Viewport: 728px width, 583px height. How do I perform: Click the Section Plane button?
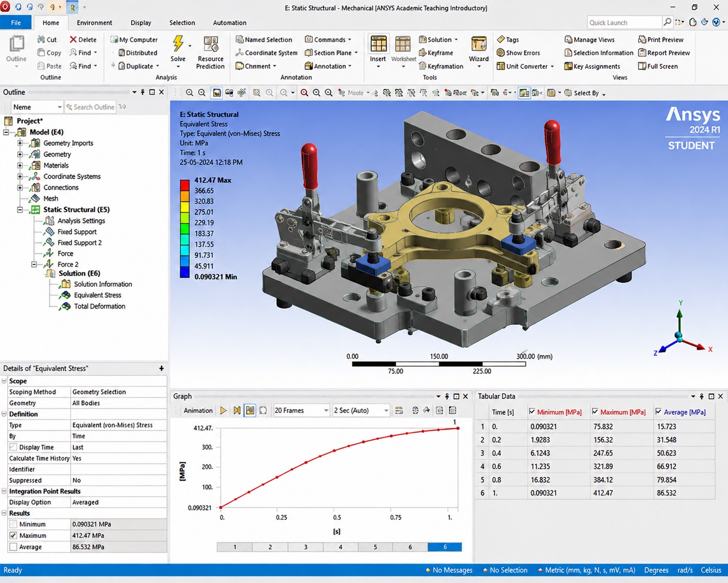pyautogui.click(x=331, y=52)
